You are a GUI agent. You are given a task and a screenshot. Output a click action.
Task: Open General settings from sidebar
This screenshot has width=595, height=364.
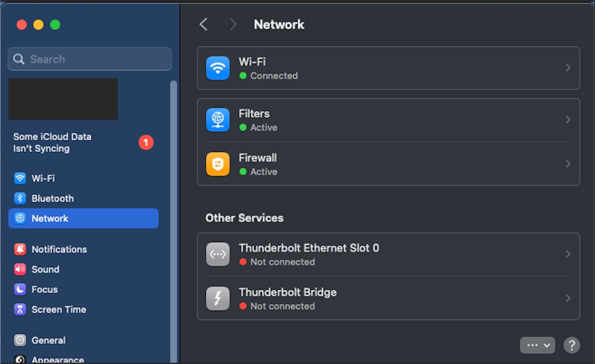coord(83,340)
